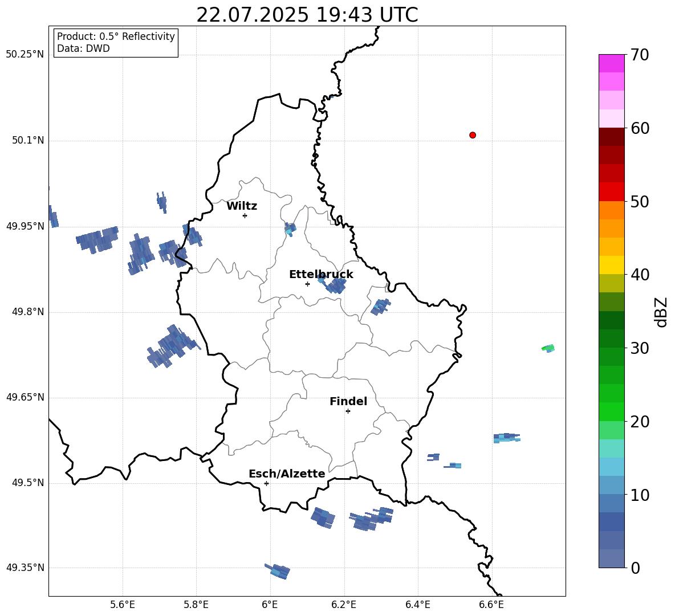This screenshot has height=616, width=675.
Task: Click the Wiltz station cross marker
Action: pos(245,215)
